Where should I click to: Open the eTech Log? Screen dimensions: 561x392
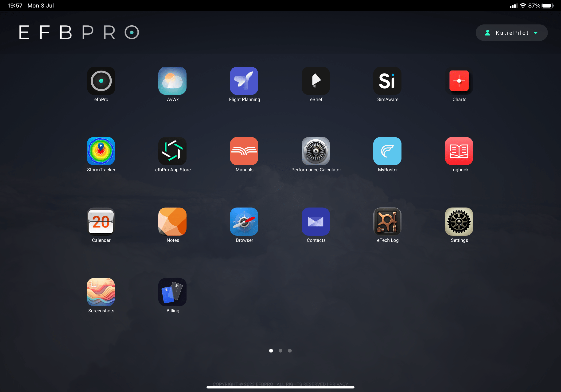[x=387, y=221]
